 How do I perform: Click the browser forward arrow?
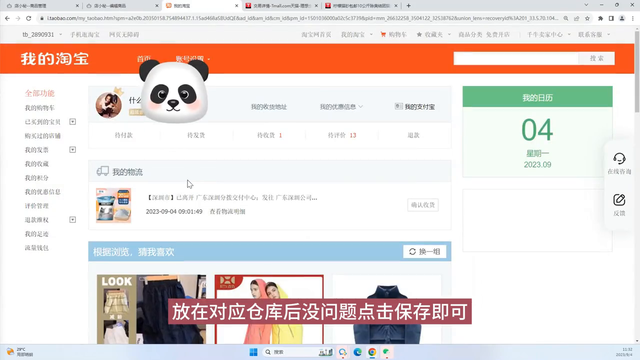[x=18, y=18]
